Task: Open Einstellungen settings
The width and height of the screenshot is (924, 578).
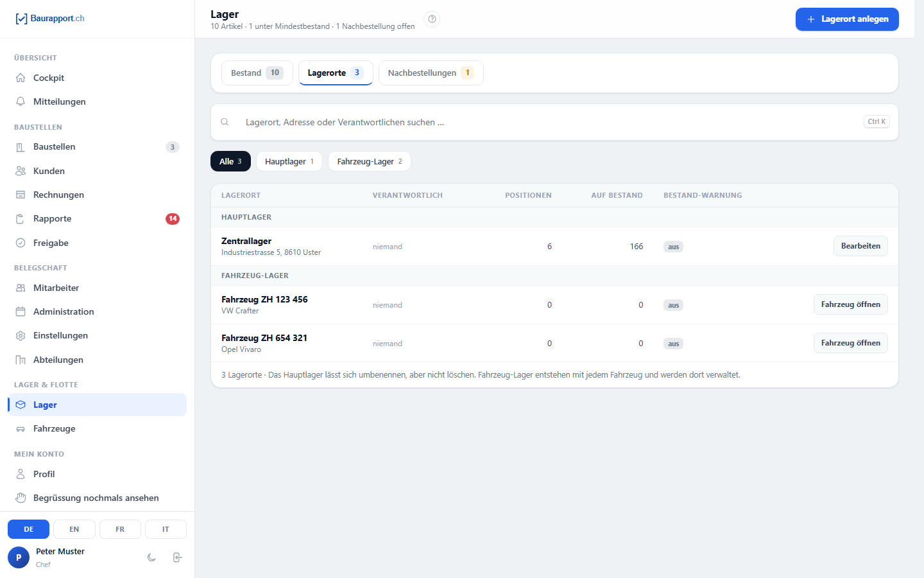Action: coord(97,336)
